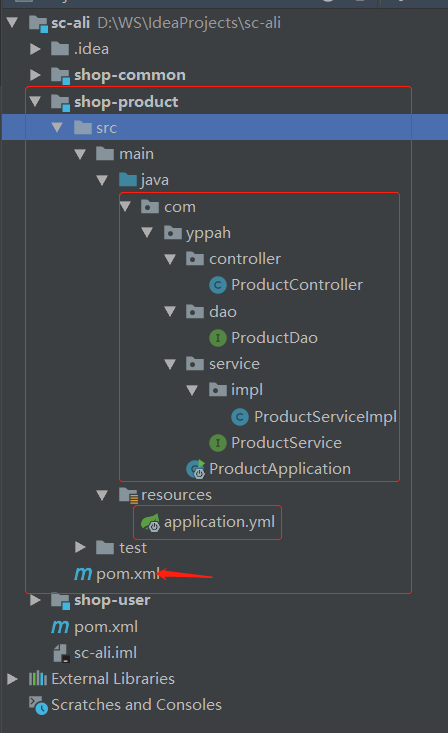
Task: Expand the .idea folder arrow
Action: pyautogui.click(x=35, y=49)
